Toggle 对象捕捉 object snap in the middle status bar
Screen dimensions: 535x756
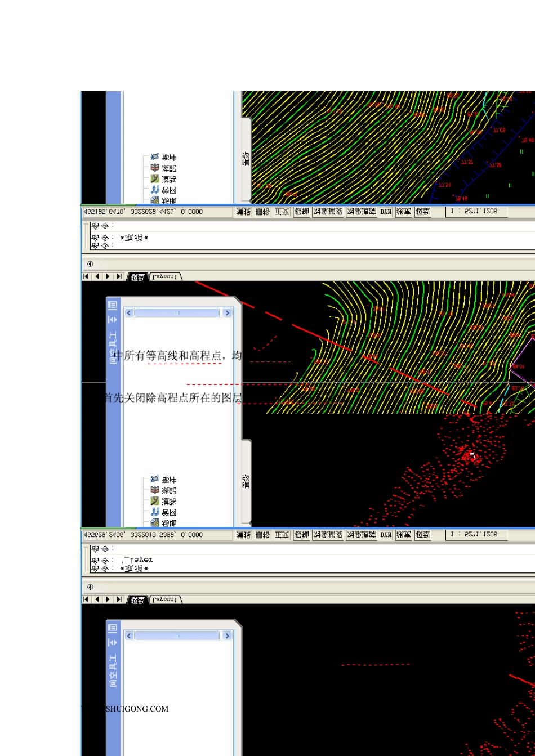pos(328,535)
